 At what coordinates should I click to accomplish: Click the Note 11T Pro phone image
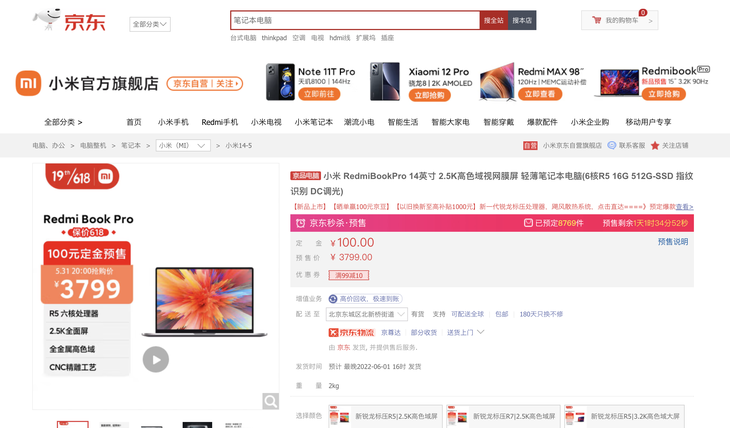(x=280, y=82)
